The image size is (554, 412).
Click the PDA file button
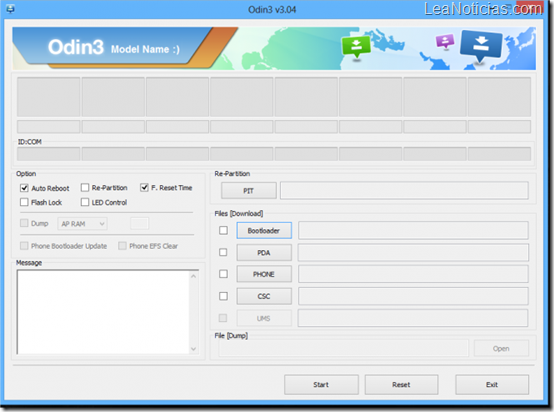pos(264,253)
